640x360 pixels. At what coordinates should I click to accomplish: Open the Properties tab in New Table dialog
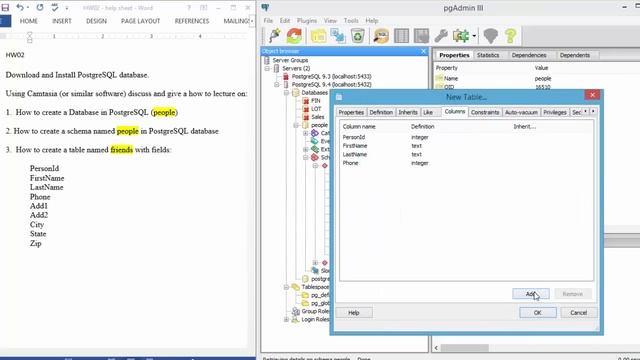point(351,112)
